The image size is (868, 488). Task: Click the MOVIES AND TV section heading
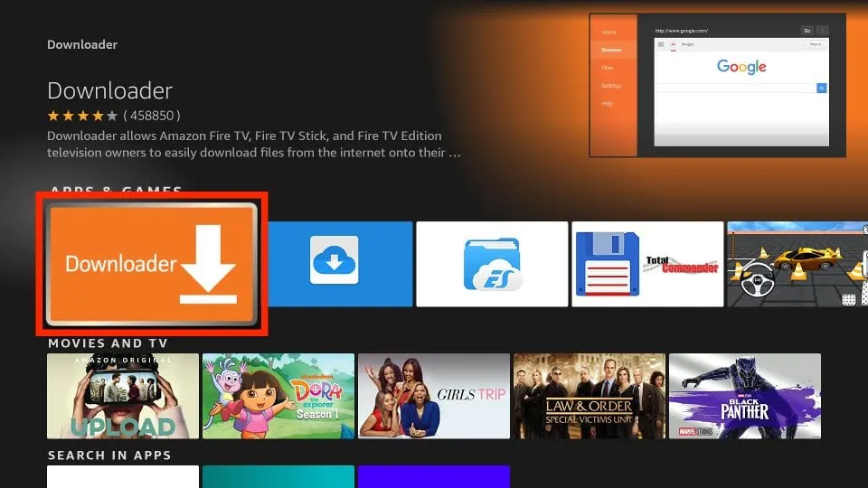[x=108, y=343]
